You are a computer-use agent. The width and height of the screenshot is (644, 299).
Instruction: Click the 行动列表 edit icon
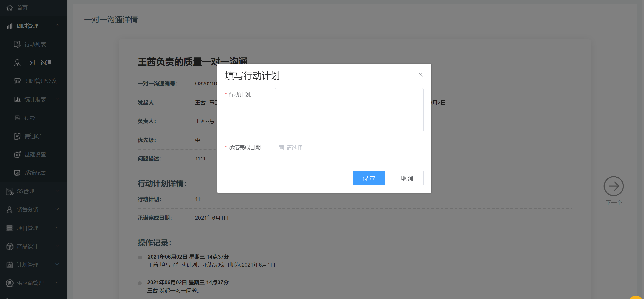17,44
